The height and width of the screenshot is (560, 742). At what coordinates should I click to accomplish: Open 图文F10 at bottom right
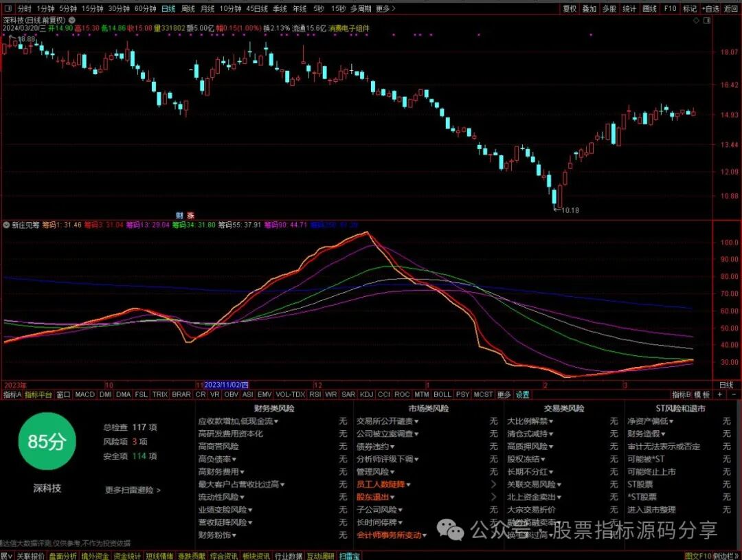click(x=698, y=556)
